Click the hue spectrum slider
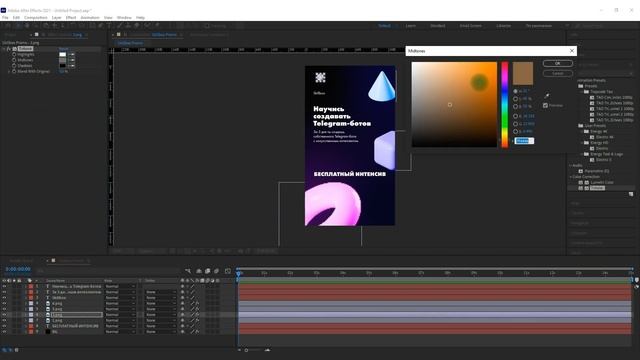 click(505, 104)
